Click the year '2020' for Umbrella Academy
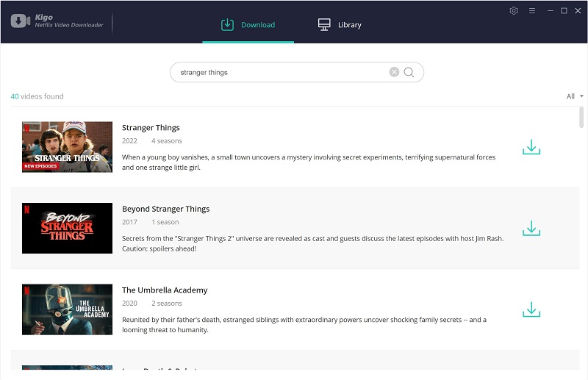Image resolution: width=588 pixels, height=380 pixels. [129, 304]
